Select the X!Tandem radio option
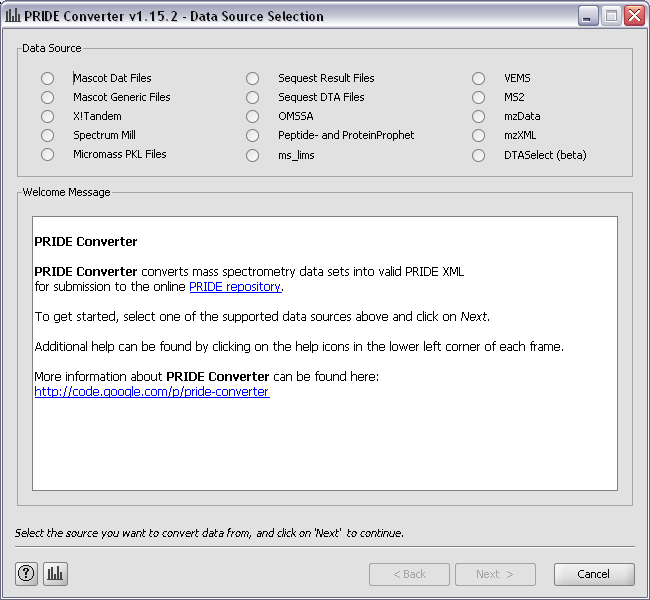This screenshot has width=650, height=600. [48, 116]
